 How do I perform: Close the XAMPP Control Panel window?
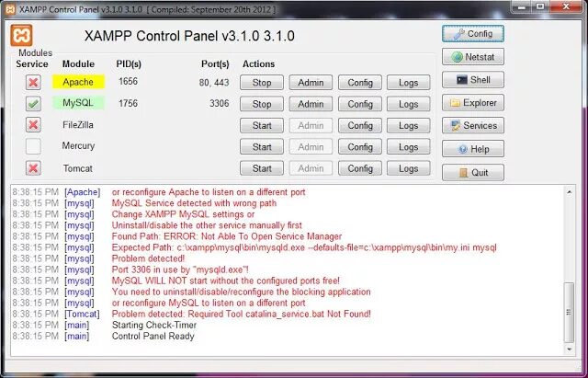coord(566,6)
